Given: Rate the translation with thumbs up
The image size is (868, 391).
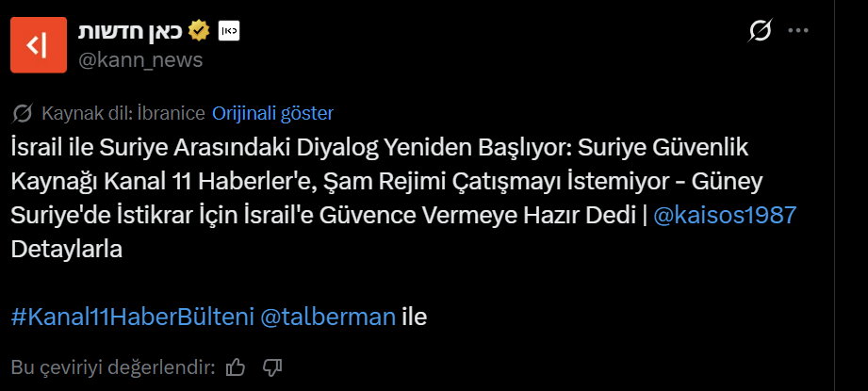Looking at the screenshot, I should click(x=237, y=367).
